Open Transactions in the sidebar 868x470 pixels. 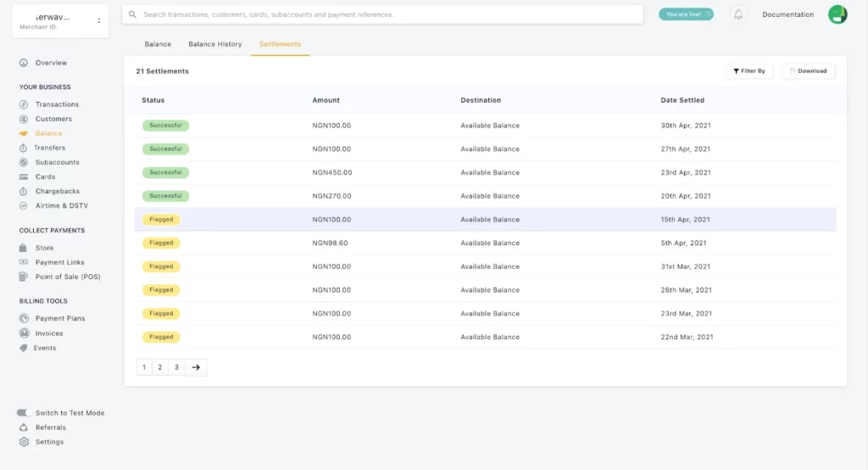click(57, 104)
